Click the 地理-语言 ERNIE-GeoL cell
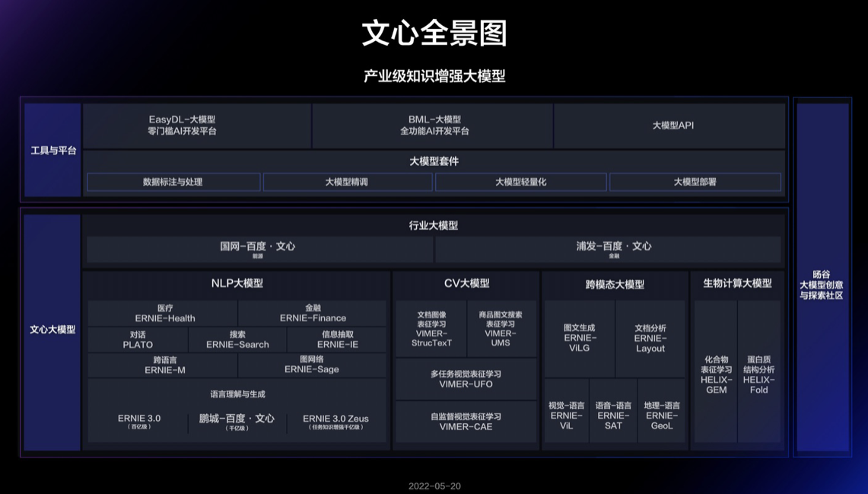 coord(662,410)
